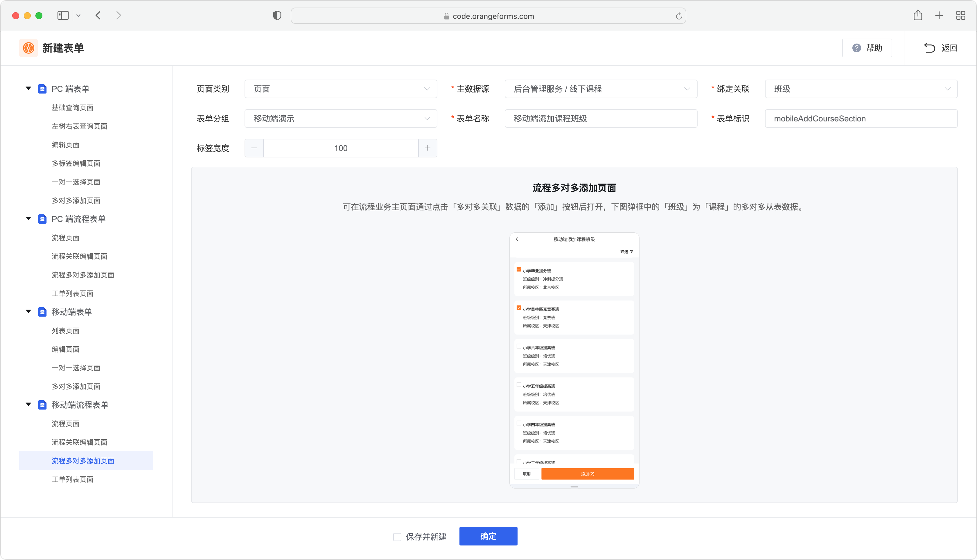Select highlighted 流程多对多添加页面 item
Screen dimensions: 977x560
pos(86,461)
